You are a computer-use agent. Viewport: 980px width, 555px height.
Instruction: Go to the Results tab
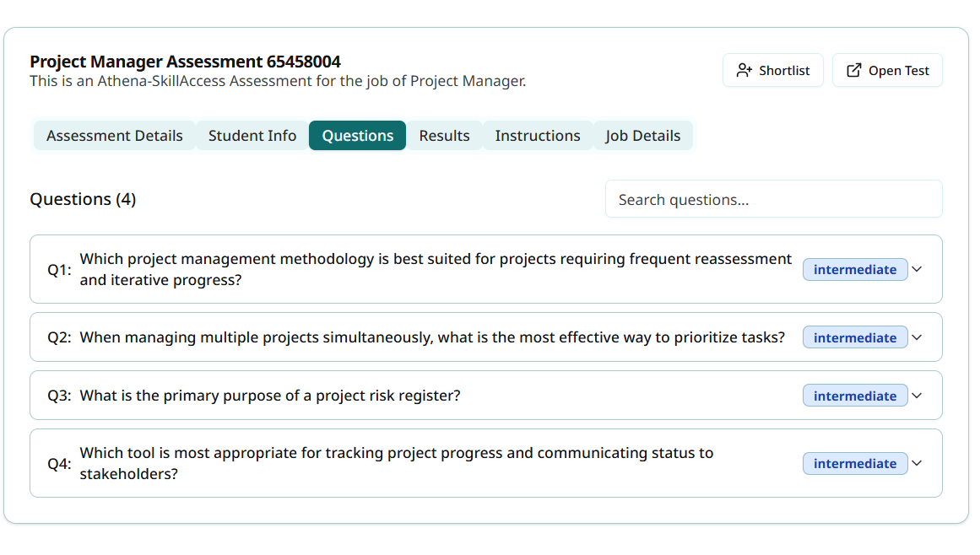click(x=444, y=136)
